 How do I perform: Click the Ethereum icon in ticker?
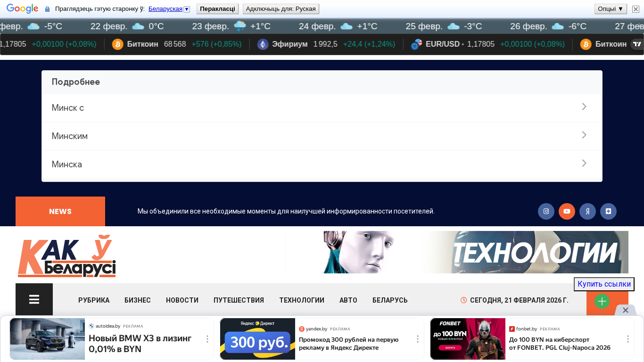263,44
